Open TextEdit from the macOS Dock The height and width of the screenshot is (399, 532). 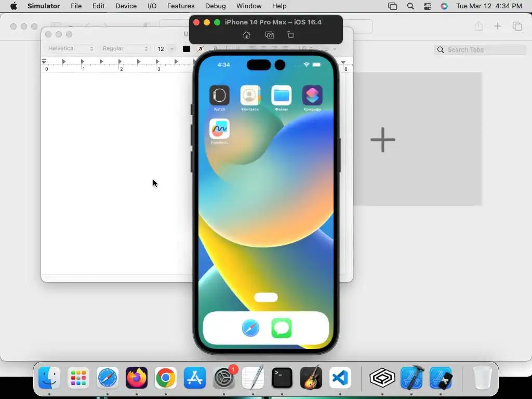[x=253, y=378]
